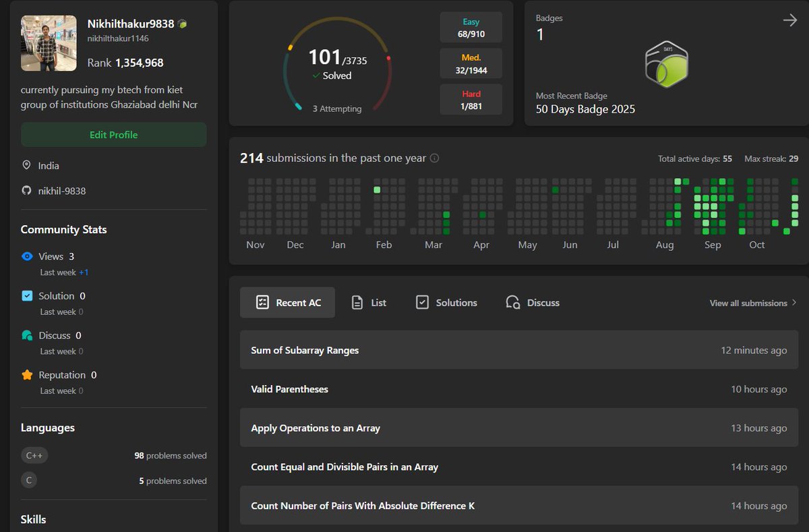
Task: Click the GitHub icon next to nikhil-9838
Action: [x=26, y=191]
